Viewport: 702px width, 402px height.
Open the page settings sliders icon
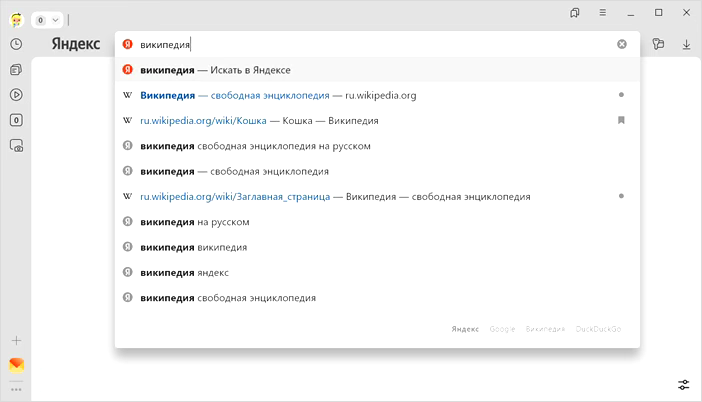(684, 385)
